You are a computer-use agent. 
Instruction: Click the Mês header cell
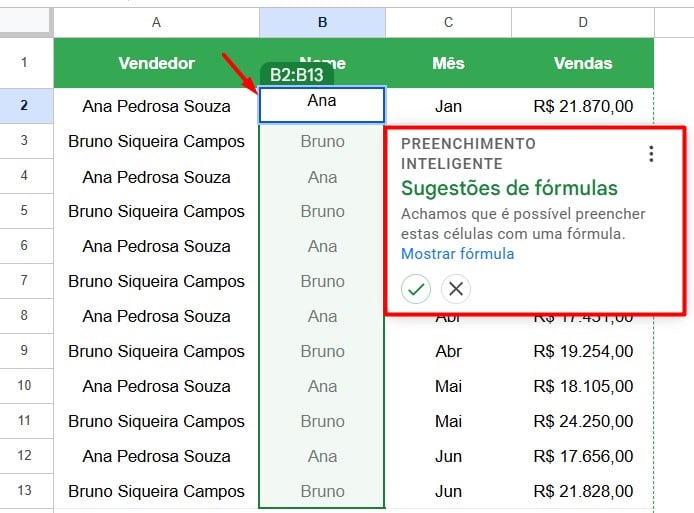tap(448, 63)
